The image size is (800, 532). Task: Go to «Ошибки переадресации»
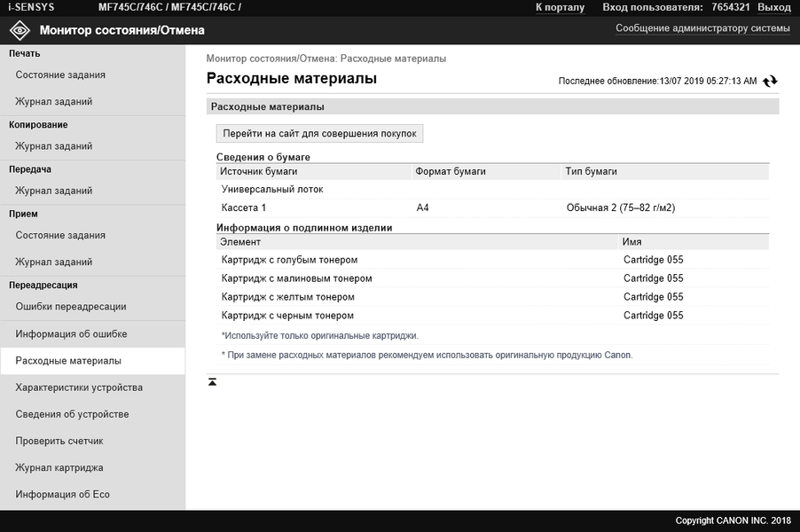click(x=71, y=307)
